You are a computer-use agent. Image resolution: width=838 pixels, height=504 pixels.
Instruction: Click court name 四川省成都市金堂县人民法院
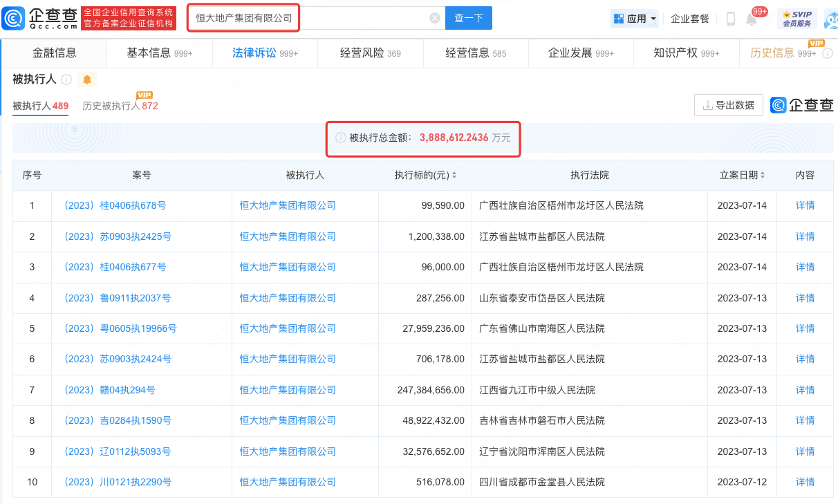point(542,482)
